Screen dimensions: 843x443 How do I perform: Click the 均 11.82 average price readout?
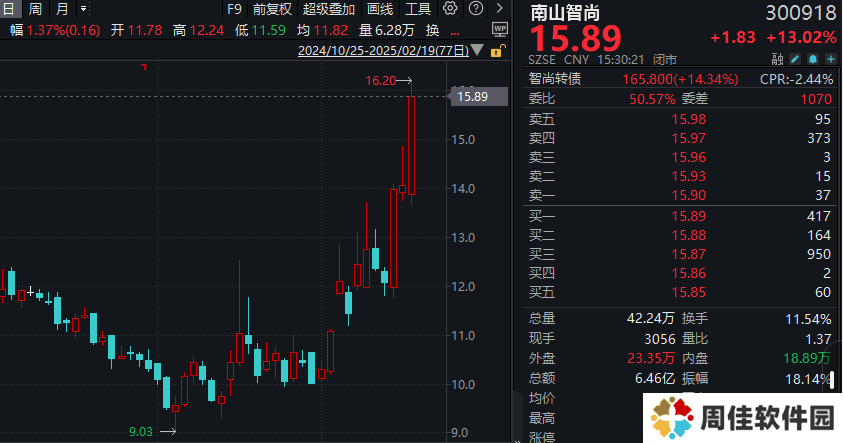click(322, 30)
